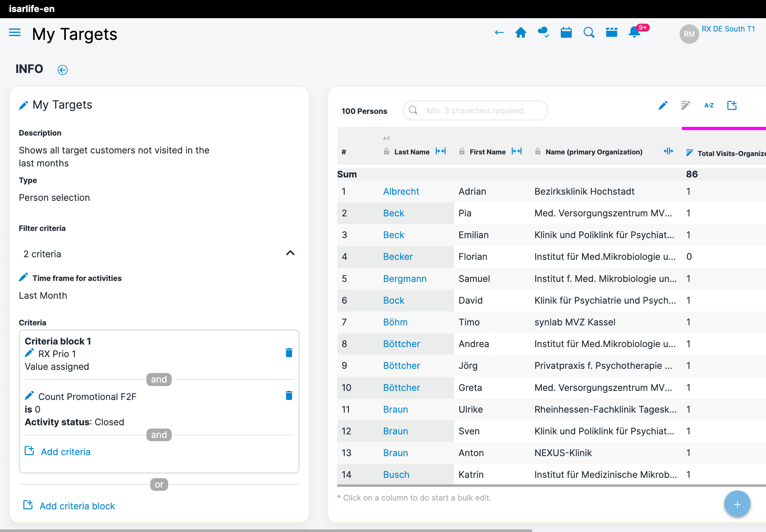Click the notifications bell icon
Image resolution: width=766 pixels, height=532 pixels.
634,33
